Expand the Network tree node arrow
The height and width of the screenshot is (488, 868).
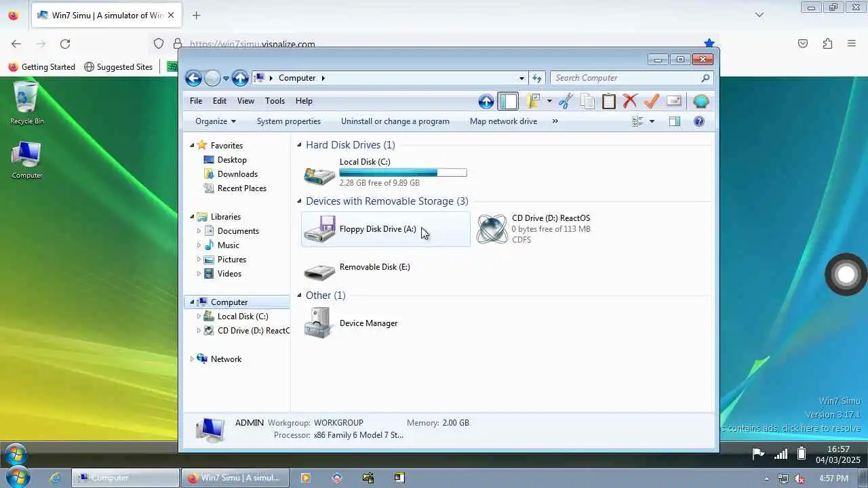(x=192, y=359)
